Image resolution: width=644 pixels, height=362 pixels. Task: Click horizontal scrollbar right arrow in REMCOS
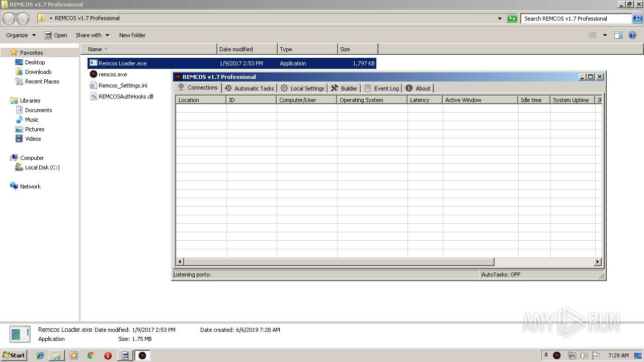click(x=598, y=262)
